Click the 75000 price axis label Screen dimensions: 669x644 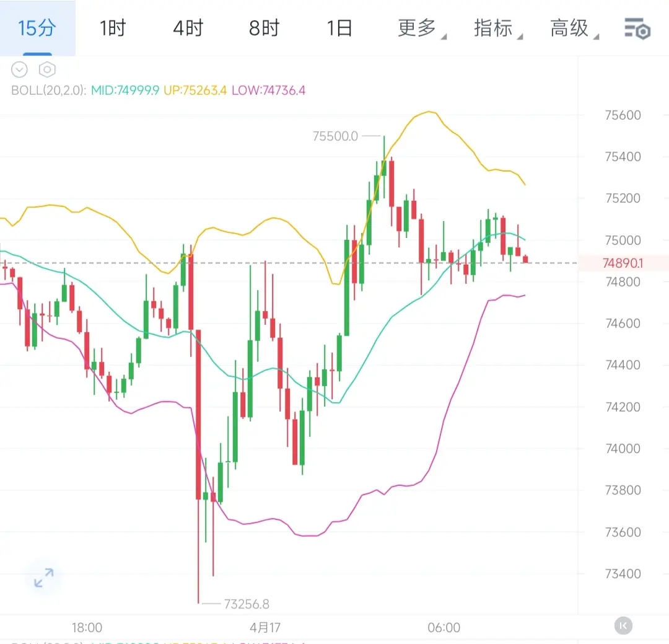click(623, 240)
